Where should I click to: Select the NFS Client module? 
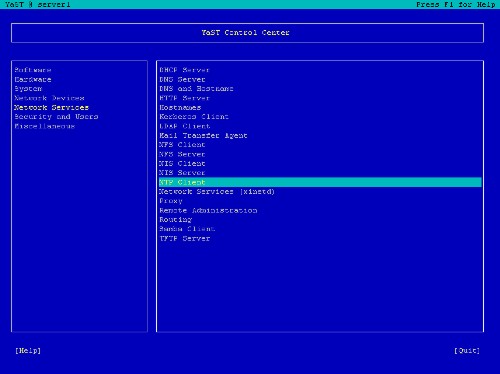[182, 145]
